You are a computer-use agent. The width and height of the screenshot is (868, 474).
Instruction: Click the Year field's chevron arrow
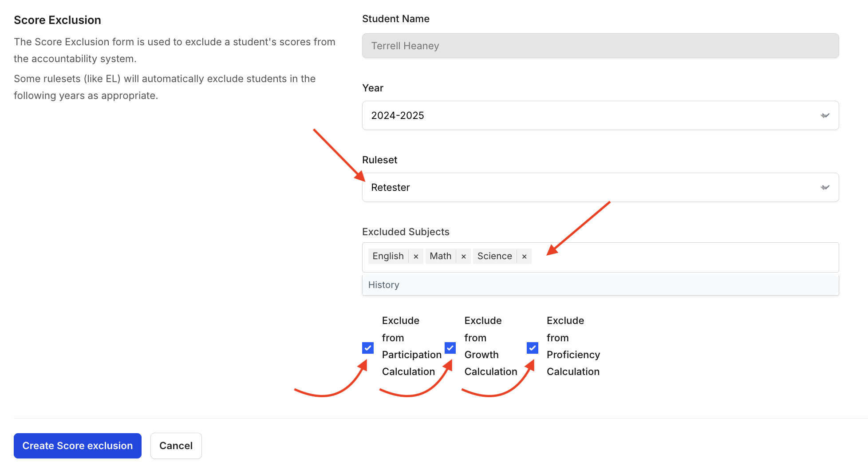825,115
